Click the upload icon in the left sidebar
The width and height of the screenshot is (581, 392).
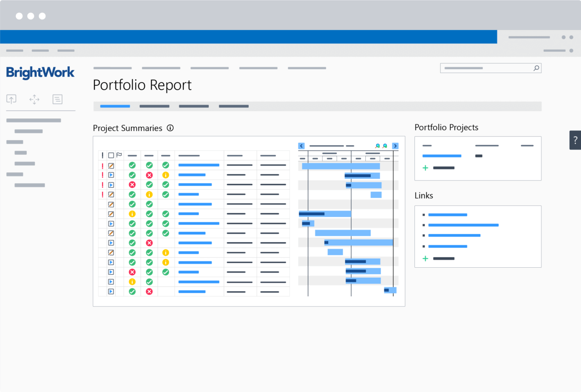[x=11, y=99]
